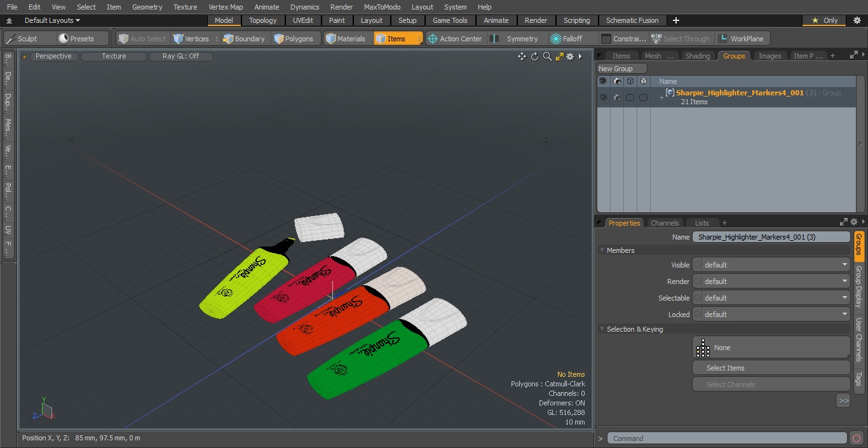Switch to the Shading tab

(698, 56)
